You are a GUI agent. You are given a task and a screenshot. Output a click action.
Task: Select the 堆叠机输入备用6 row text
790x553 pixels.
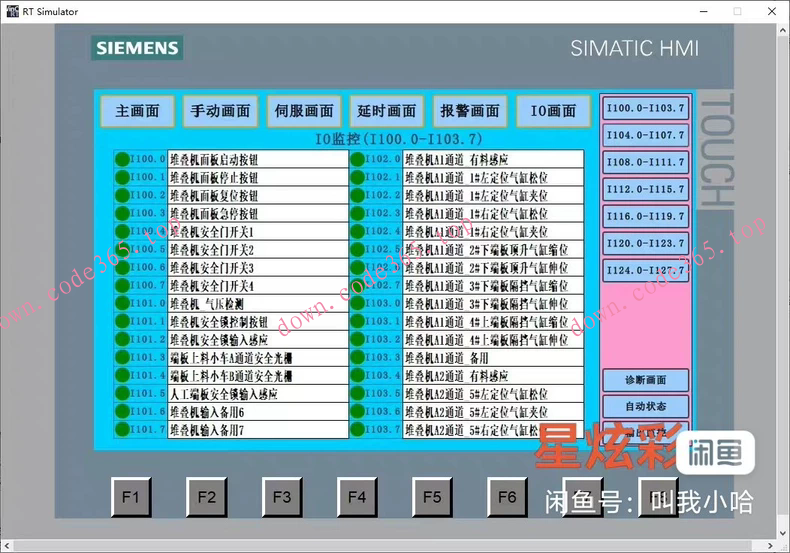(x=207, y=412)
